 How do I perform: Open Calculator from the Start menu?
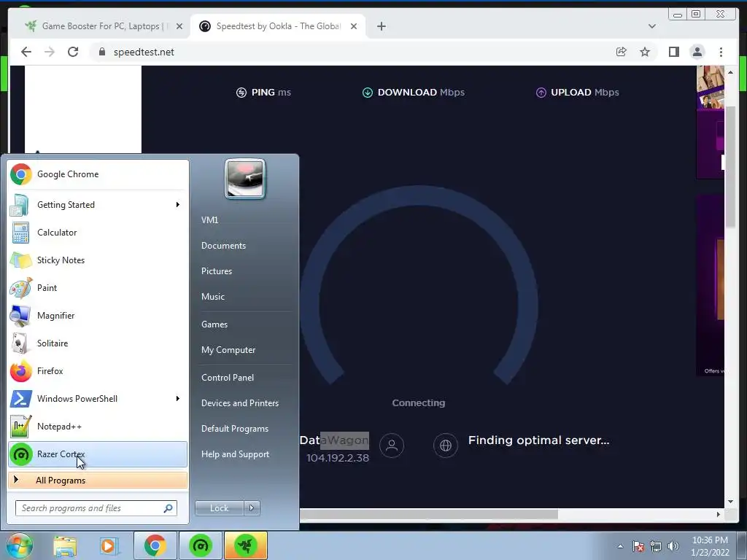98,233
